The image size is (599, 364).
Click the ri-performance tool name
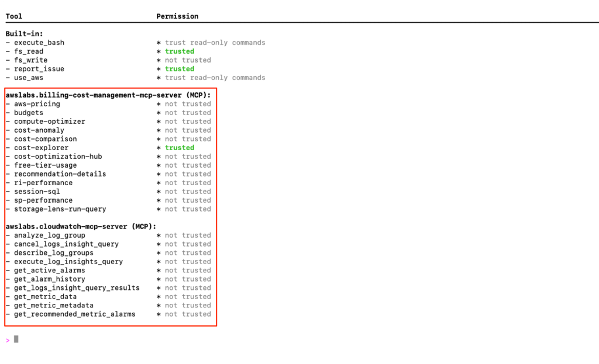43,183
